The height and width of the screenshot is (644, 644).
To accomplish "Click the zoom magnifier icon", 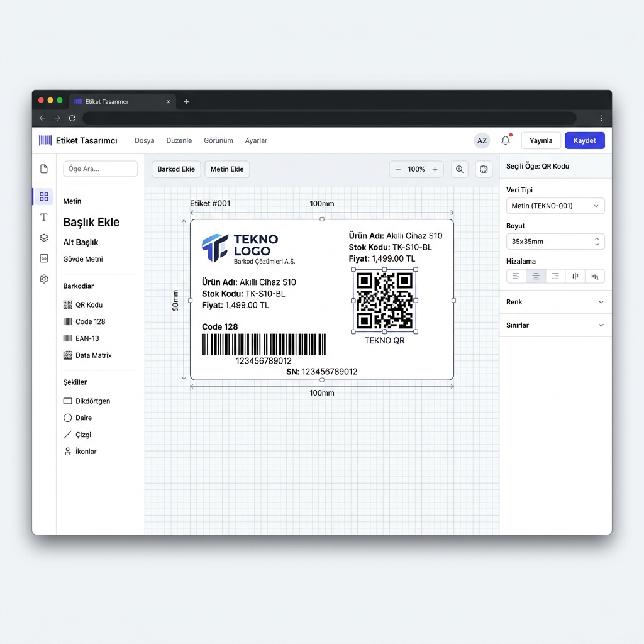I will [x=460, y=169].
